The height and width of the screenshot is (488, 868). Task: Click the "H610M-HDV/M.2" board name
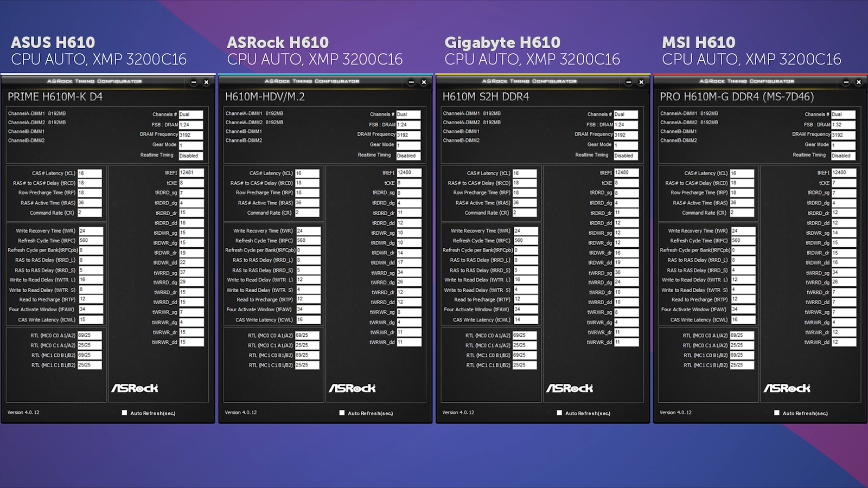coord(265,97)
